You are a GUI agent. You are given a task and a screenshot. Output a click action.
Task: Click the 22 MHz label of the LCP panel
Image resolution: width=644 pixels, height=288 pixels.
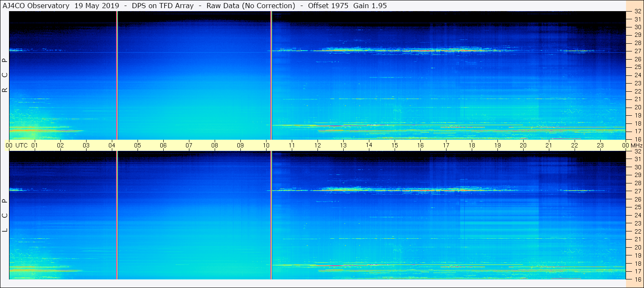click(x=638, y=231)
